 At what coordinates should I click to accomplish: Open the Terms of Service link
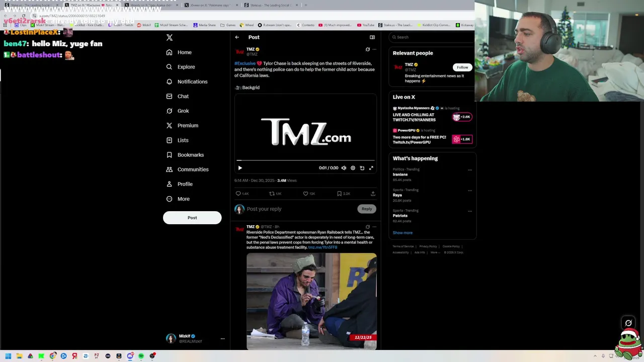click(x=403, y=246)
